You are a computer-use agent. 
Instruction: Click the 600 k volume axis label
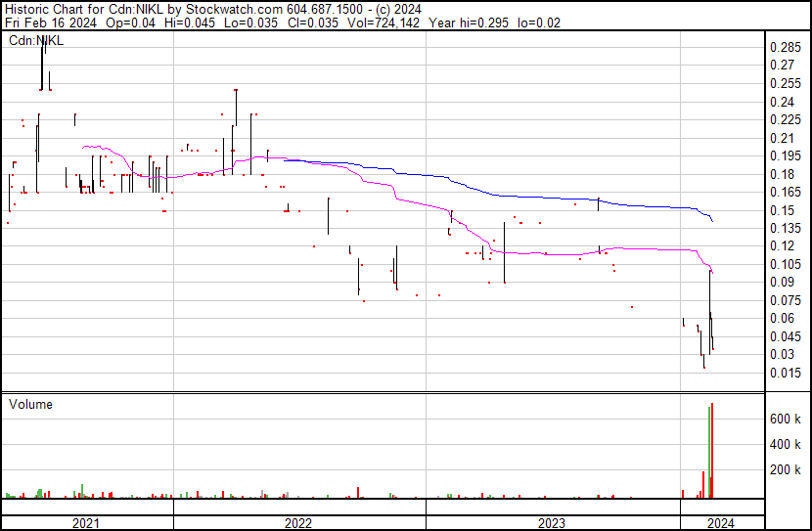click(x=786, y=419)
